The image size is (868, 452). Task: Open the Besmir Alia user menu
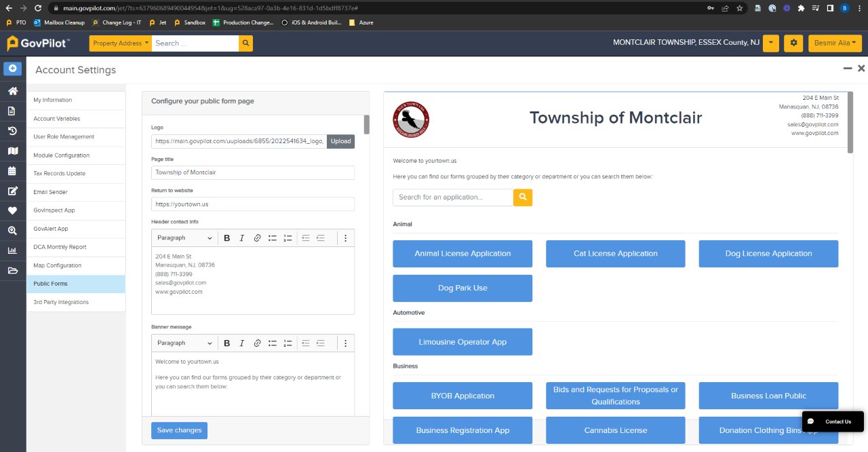coord(834,43)
